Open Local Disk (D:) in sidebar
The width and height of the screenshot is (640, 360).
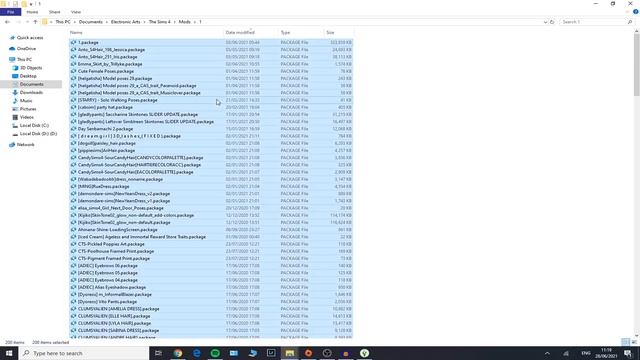(38, 133)
